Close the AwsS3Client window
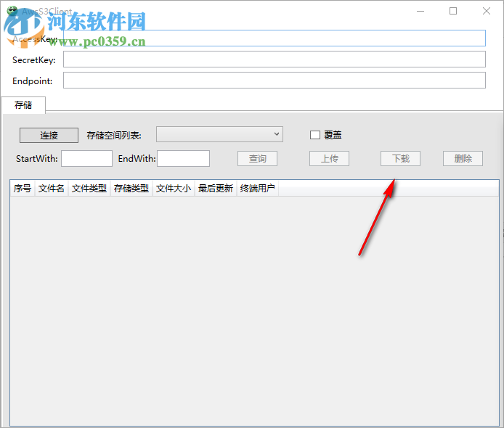 pyautogui.click(x=487, y=11)
